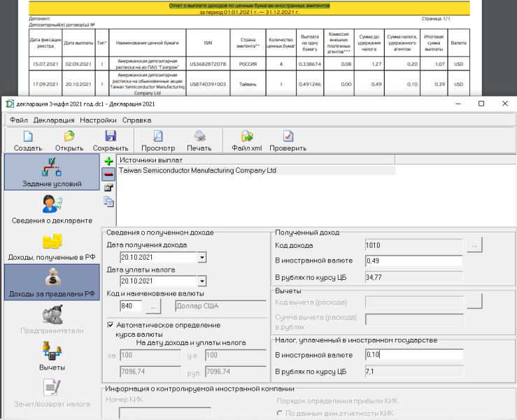Click income В иностранной валюте field 0,49
This screenshot has height=420, width=517.
pos(413,260)
